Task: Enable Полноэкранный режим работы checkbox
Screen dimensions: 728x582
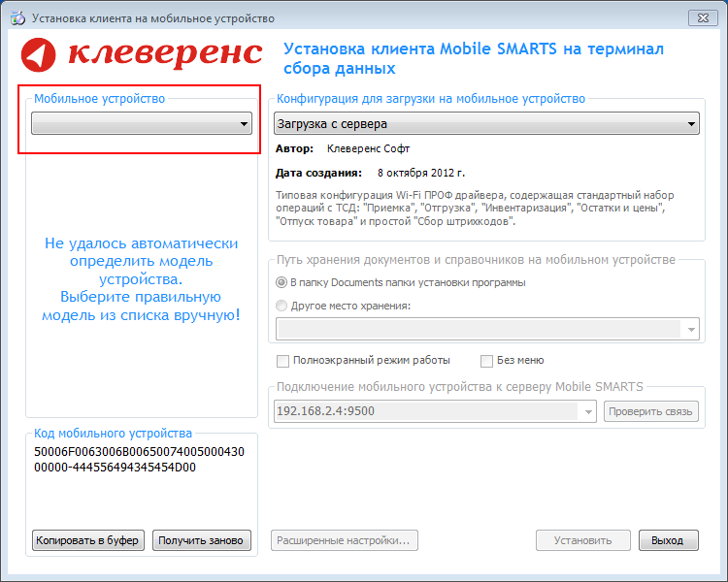Action: click(282, 361)
